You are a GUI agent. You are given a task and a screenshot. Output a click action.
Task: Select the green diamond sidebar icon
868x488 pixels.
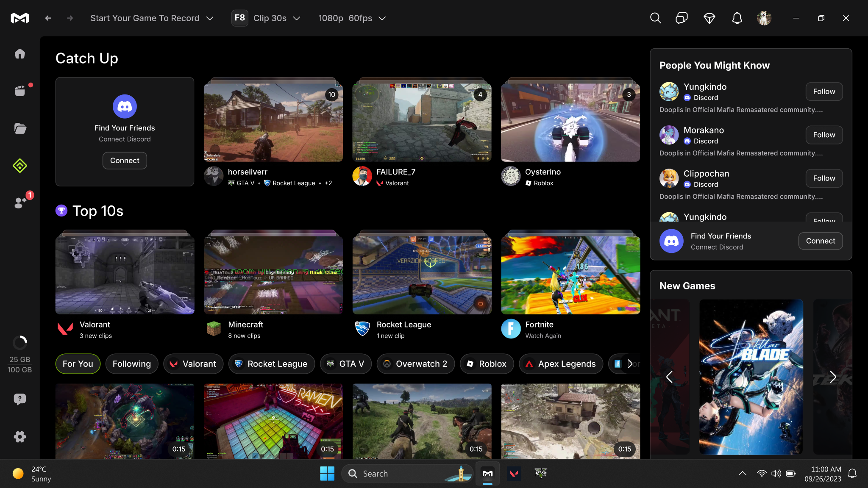pos(20,166)
